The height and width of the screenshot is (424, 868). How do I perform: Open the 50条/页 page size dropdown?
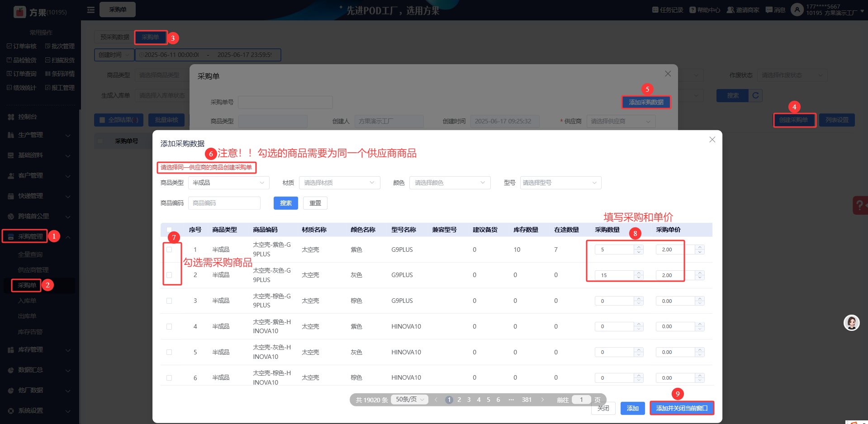tap(409, 400)
